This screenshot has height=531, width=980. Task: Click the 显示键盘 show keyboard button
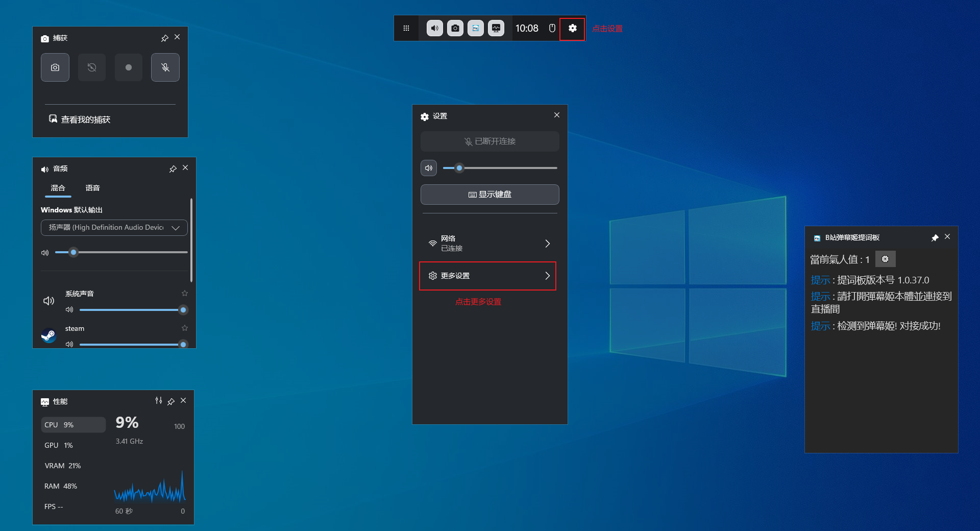(489, 195)
